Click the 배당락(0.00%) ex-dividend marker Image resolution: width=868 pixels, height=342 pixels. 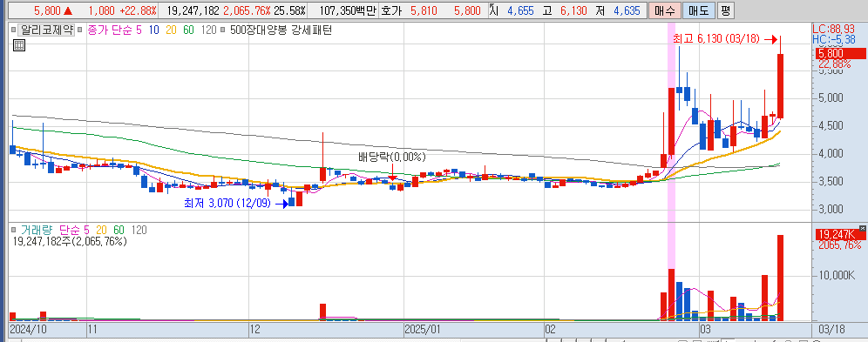392,158
